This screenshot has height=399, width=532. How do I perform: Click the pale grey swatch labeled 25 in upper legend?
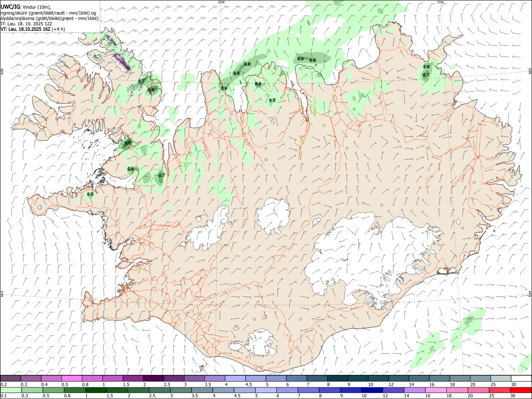pos(501,379)
